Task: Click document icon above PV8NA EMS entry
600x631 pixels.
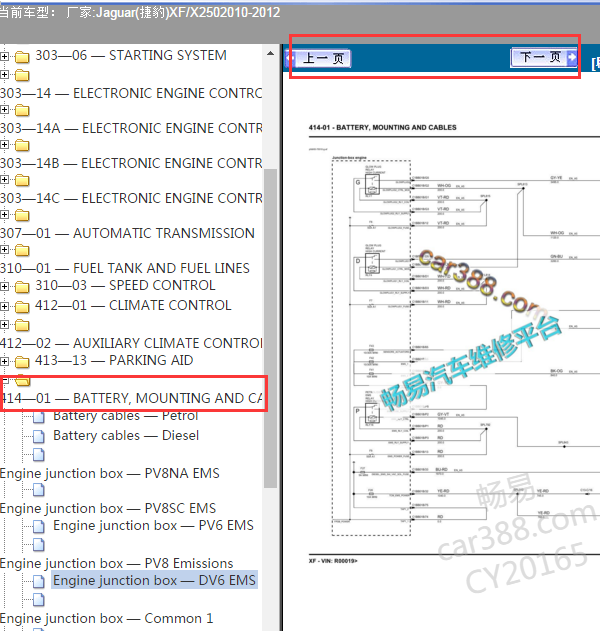Action: (39, 455)
